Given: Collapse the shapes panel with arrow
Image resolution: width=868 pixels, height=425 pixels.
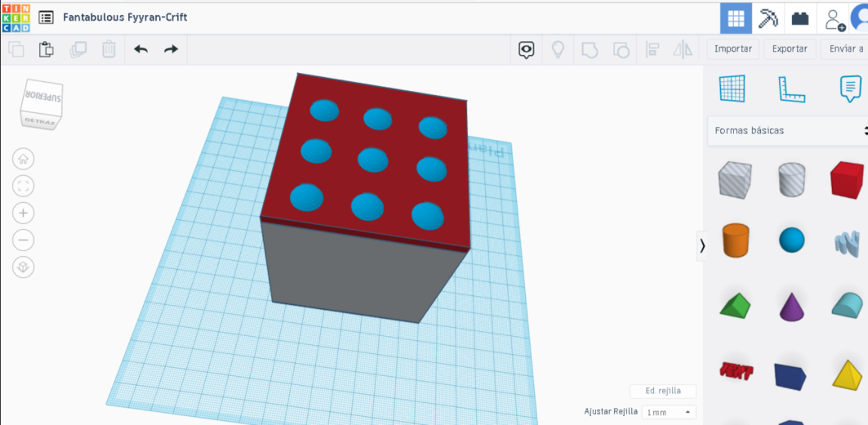Looking at the screenshot, I should pyautogui.click(x=702, y=246).
